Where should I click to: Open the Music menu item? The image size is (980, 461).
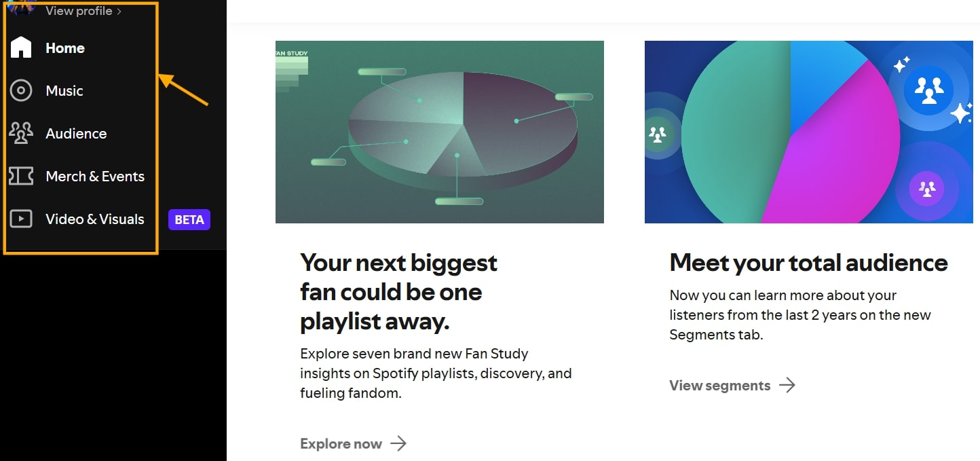point(64,91)
